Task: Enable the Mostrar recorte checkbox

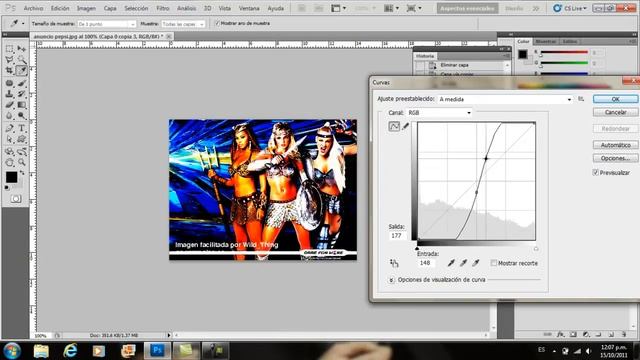Action: point(493,263)
